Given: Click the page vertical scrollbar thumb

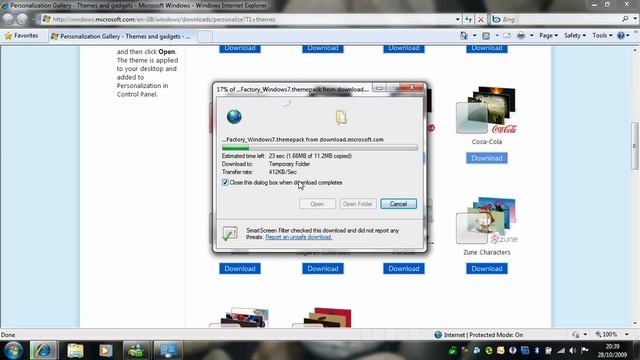Looking at the screenshot, I should [x=635, y=146].
